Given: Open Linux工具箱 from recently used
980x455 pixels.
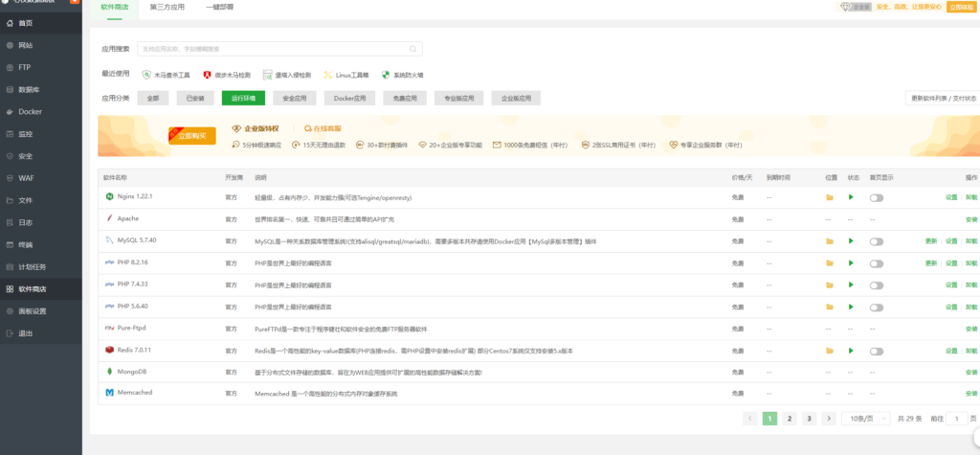Looking at the screenshot, I should tap(345, 75).
